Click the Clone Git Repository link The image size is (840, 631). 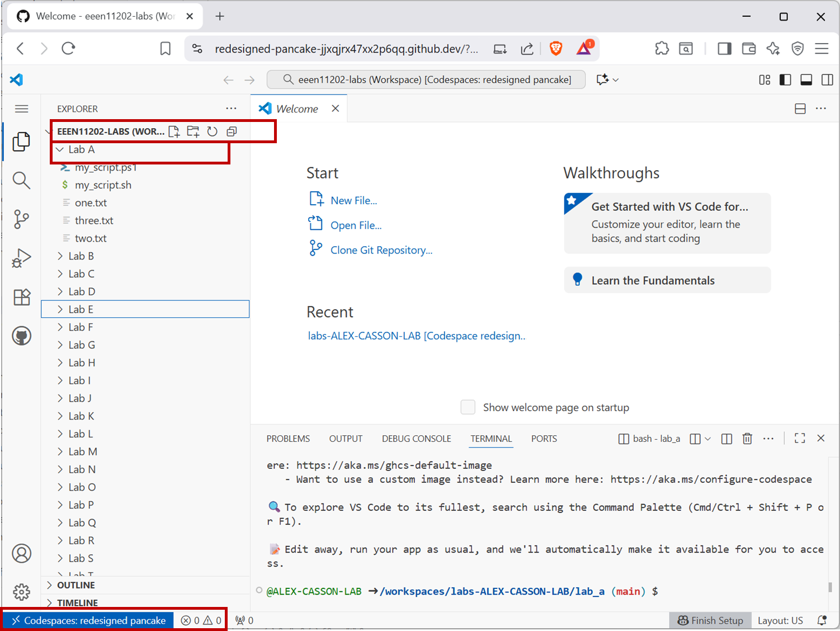click(x=381, y=250)
